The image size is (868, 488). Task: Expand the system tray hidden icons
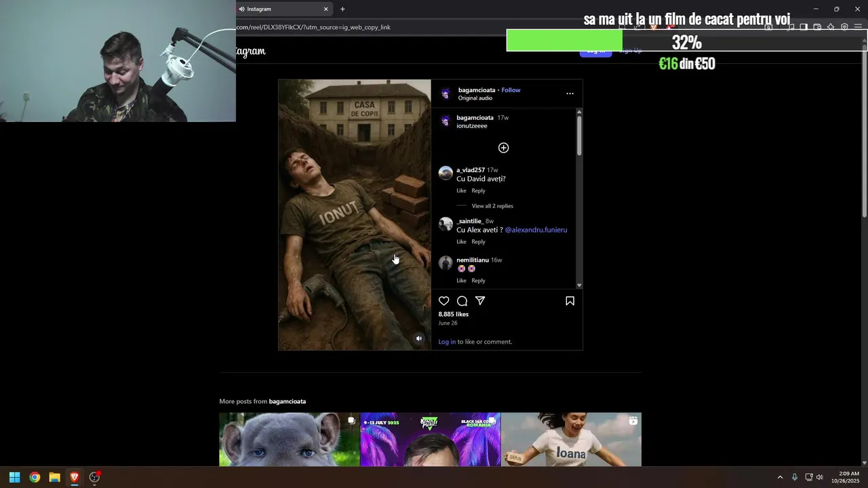(780, 477)
